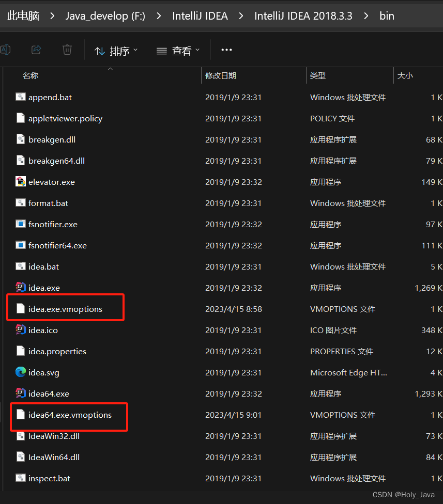Click type ICO 图片文件
This screenshot has width=443, height=504.
click(x=333, y=330)
